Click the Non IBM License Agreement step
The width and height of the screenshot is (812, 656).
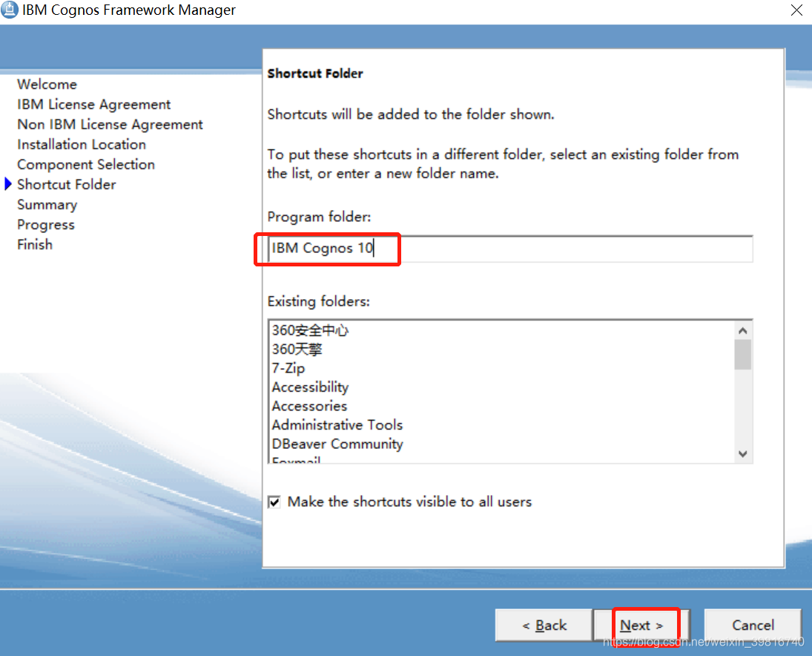click(110, 125)
